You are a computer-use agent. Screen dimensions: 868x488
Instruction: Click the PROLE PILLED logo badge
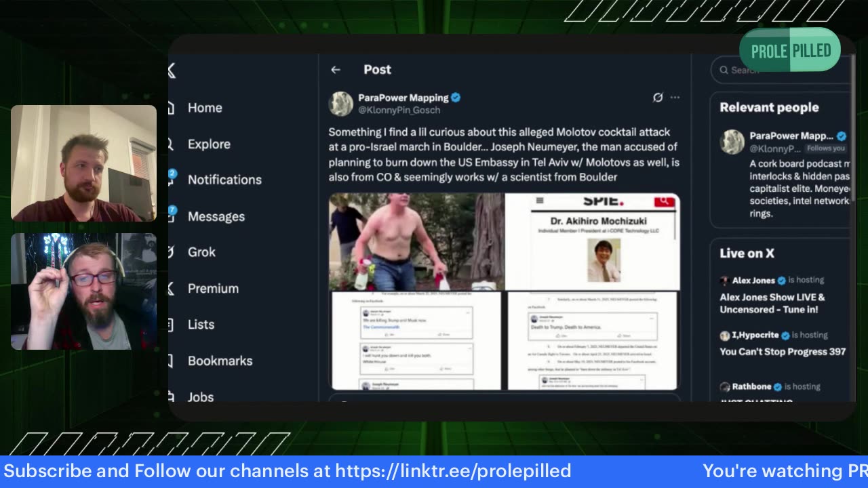(x=790, y=51)
